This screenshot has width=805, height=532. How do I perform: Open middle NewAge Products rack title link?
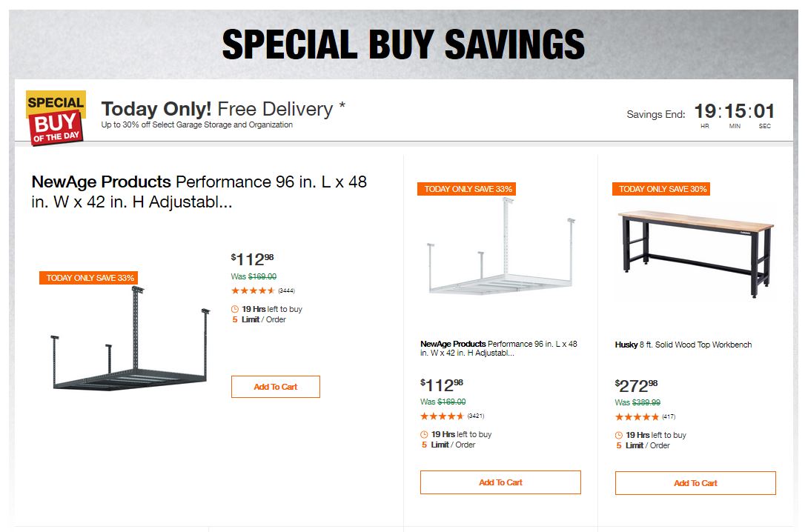(x=498, y=348)
